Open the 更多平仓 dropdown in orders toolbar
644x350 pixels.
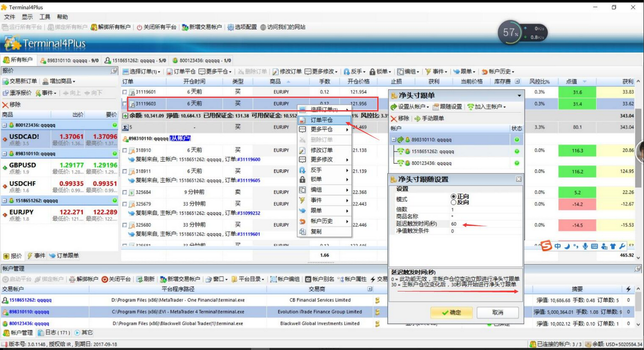[215, 72]
